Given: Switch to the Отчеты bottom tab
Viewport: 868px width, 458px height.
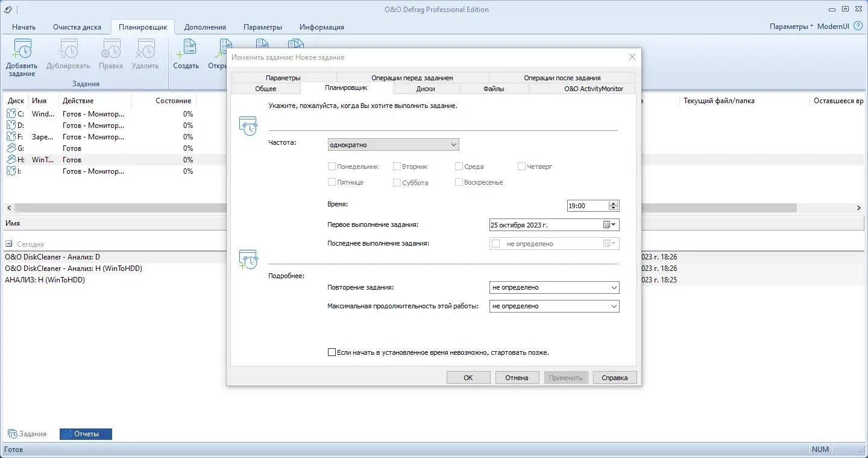Looking at the screenshot, I should [86, 434].
